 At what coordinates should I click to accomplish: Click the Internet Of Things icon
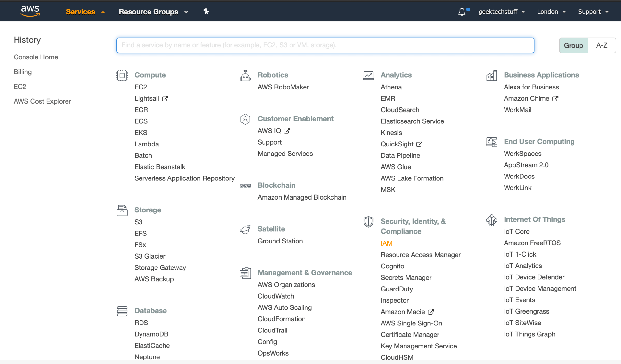492,220
